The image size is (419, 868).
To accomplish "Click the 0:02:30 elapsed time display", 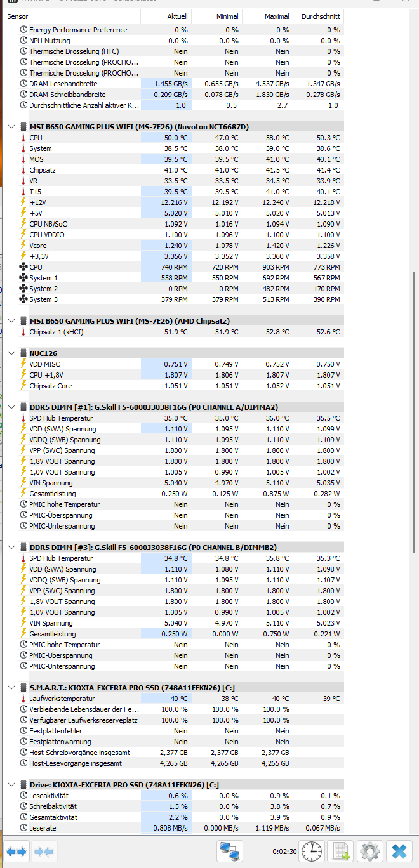I will pos(284,852).
